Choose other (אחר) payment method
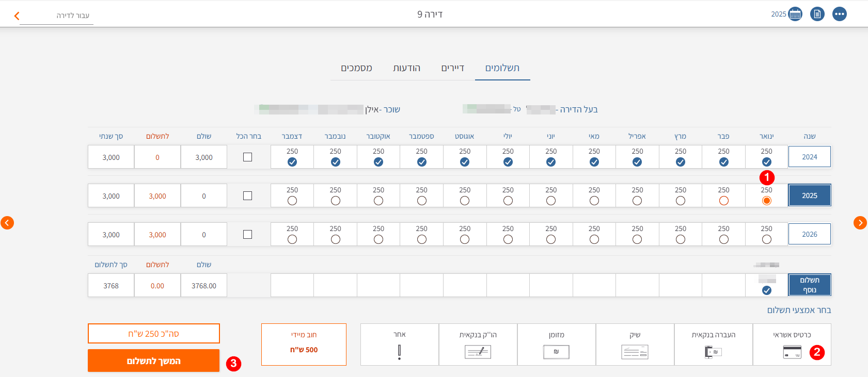The image size is (868, 377). click(399, 345)
